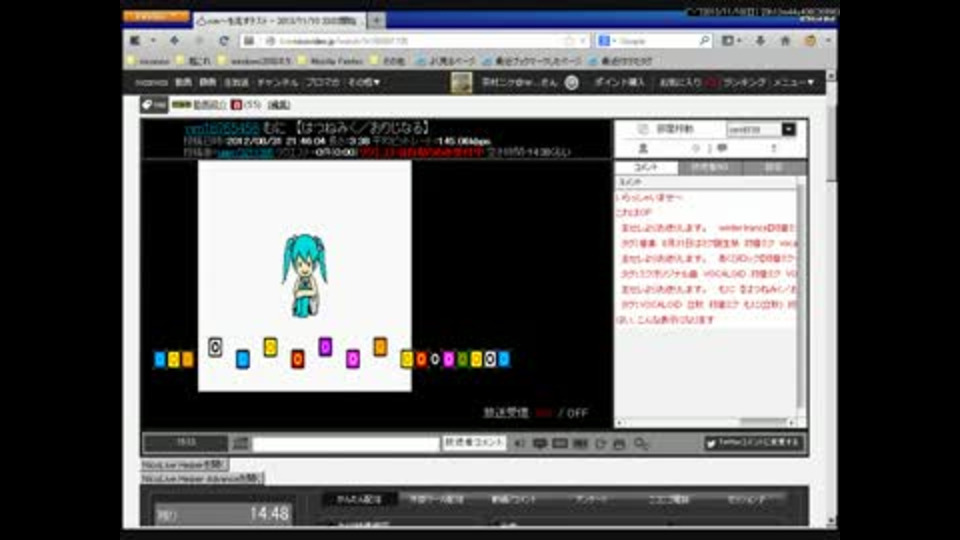Click the (編集) edit link near the tags
Viewport: 960px width, 540px height.
pyautogui.click(x=279, y=105)
